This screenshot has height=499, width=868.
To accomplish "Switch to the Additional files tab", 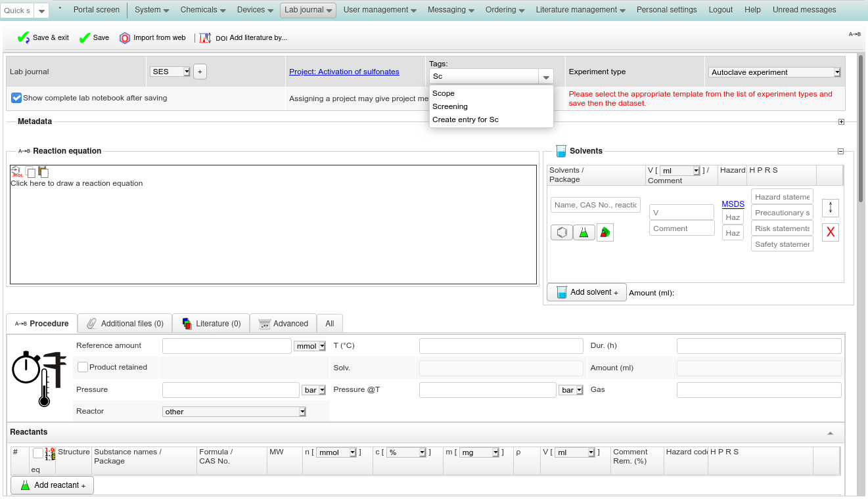I will coord(125,323).
